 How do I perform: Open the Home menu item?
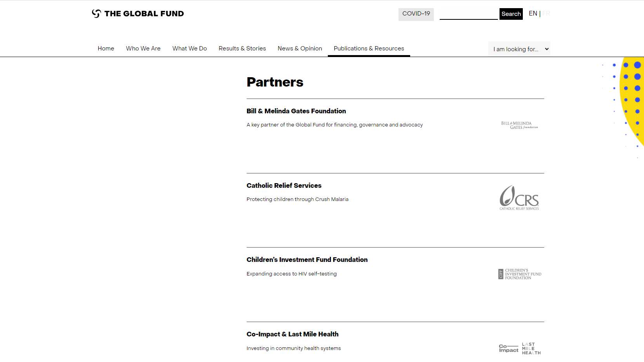tap(106, 48)
